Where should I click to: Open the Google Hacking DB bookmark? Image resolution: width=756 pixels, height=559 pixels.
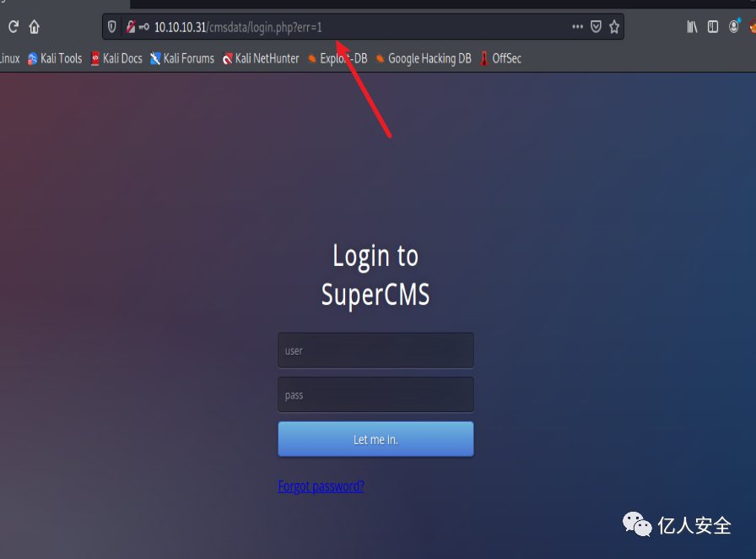click(x=424, y=58)
